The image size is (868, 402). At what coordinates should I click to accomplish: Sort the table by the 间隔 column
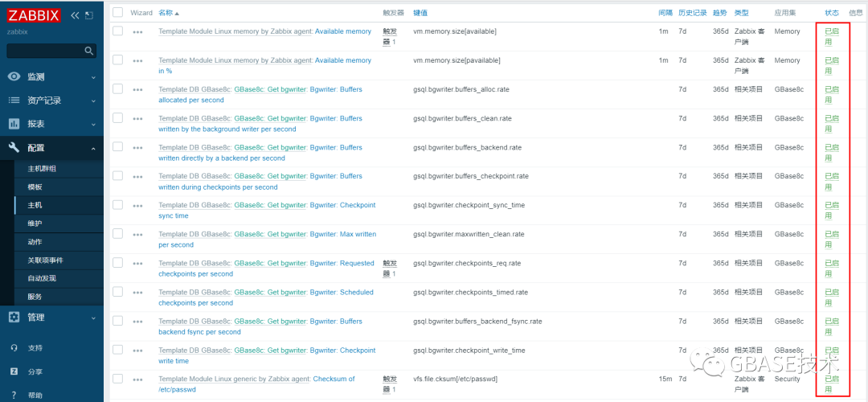click(665, 13)
